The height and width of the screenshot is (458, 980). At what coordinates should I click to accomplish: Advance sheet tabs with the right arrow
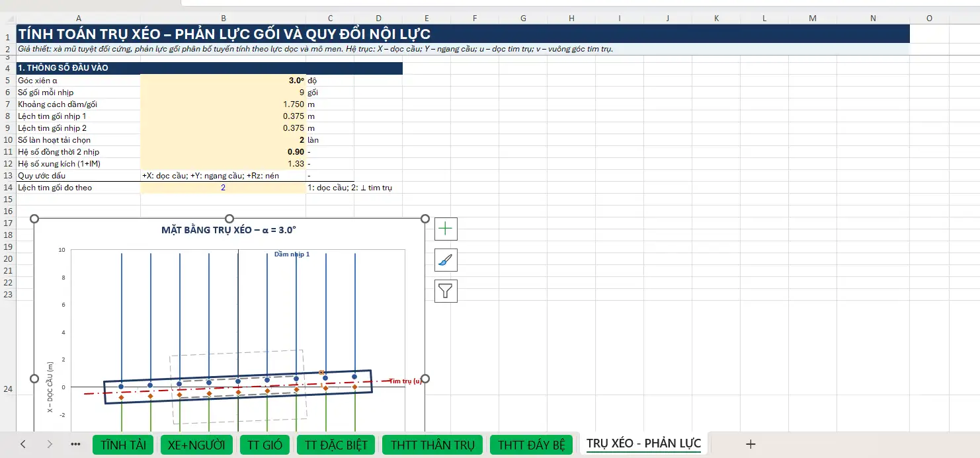coord(50,444)
